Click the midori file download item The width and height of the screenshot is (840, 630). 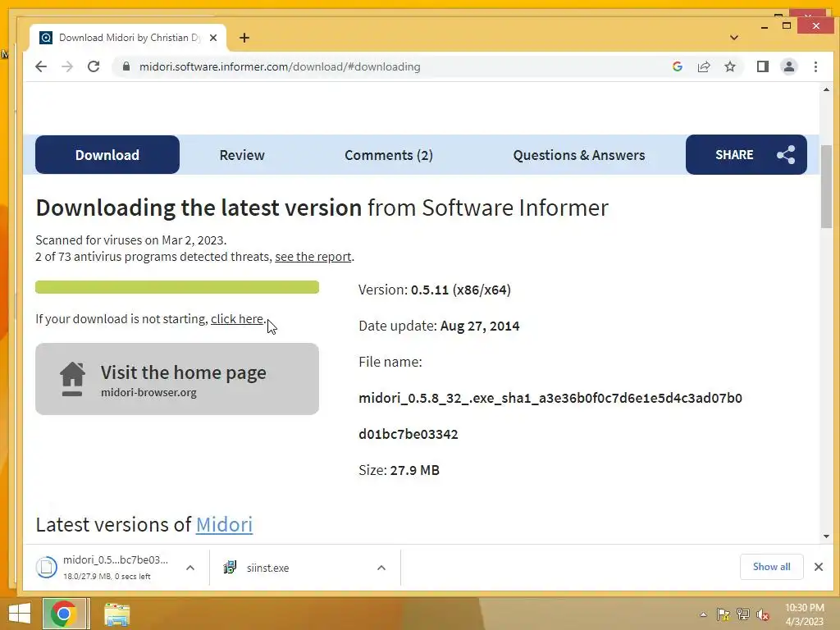pos(107,568)
